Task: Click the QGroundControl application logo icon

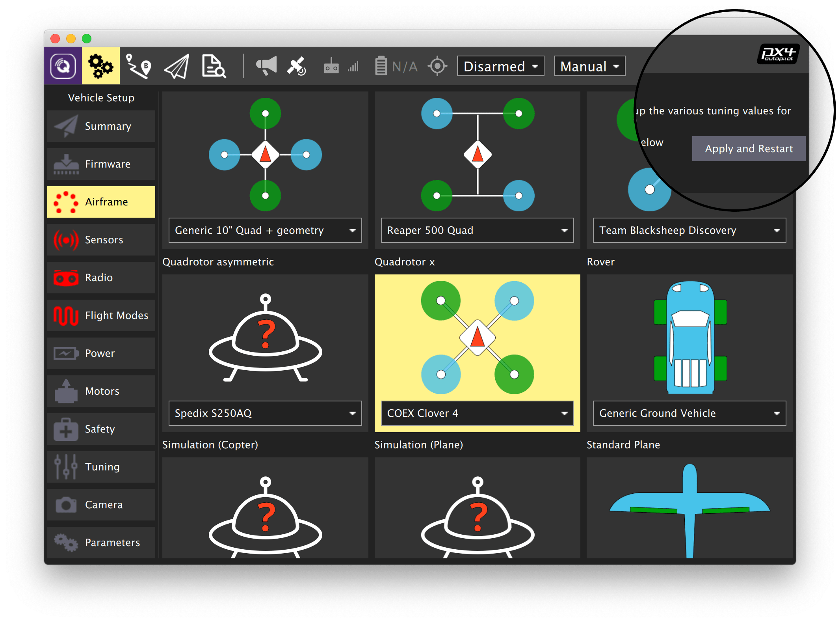Action: point(63,66)
